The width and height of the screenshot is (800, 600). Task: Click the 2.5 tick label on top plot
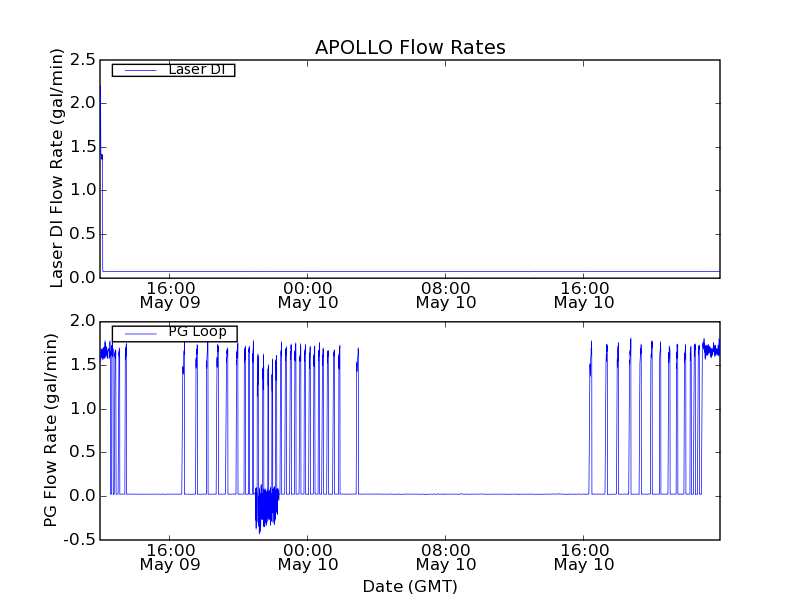[x=82, y=59]
